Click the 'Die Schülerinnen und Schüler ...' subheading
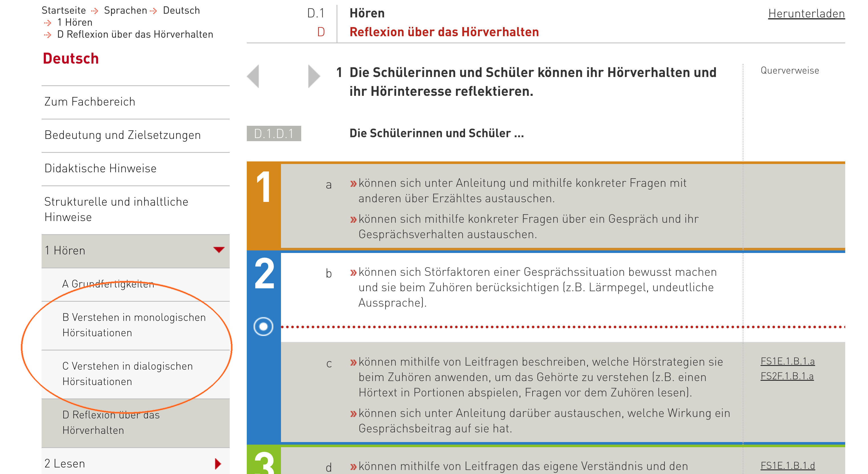The image size is (868, 474). [437, 133]
